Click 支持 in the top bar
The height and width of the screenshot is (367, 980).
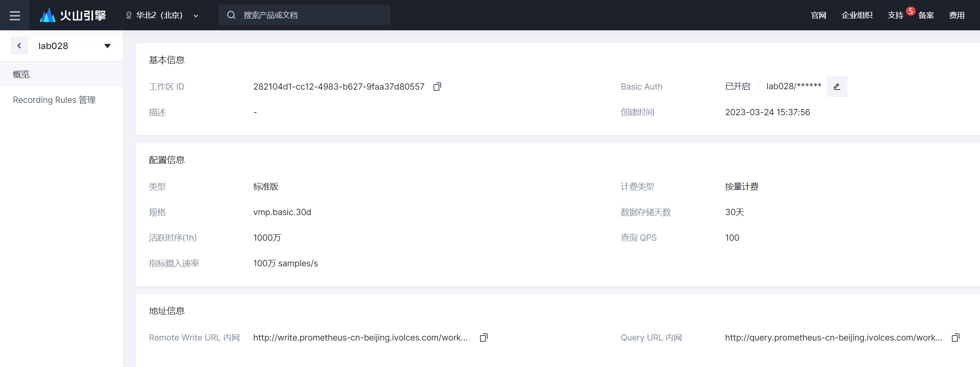coord(895,15)
